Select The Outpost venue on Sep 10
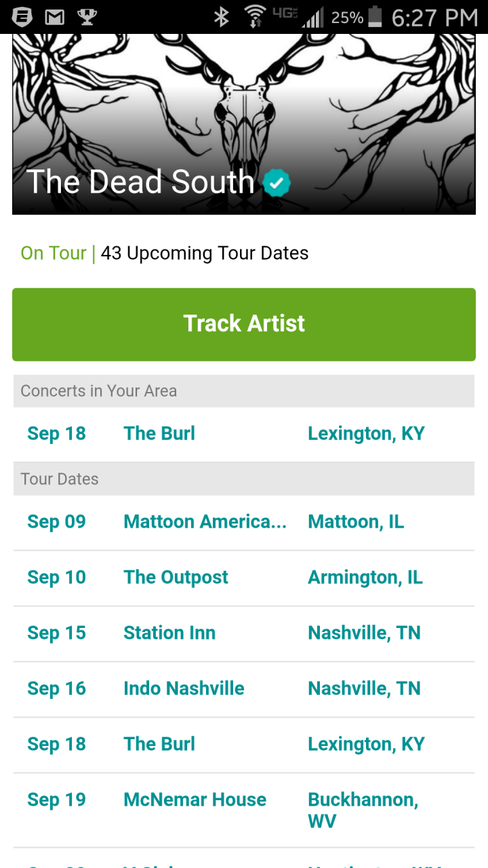 tap(176, 577)
